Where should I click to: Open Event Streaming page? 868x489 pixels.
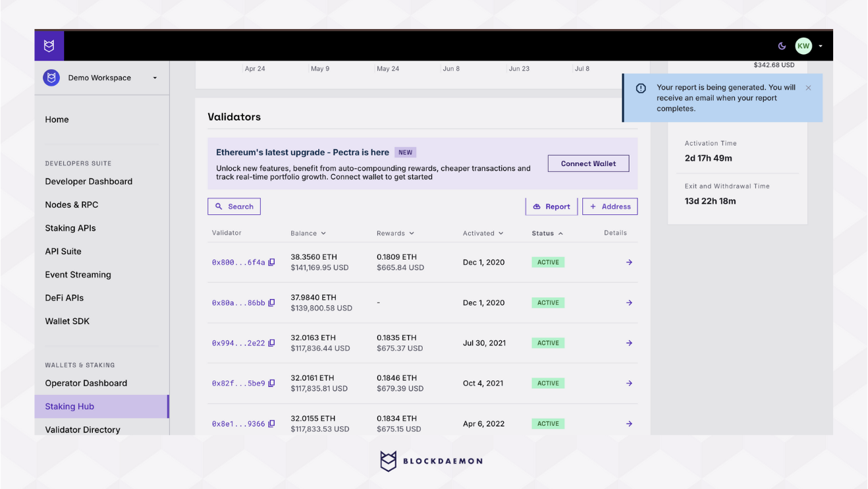(78, 275)
